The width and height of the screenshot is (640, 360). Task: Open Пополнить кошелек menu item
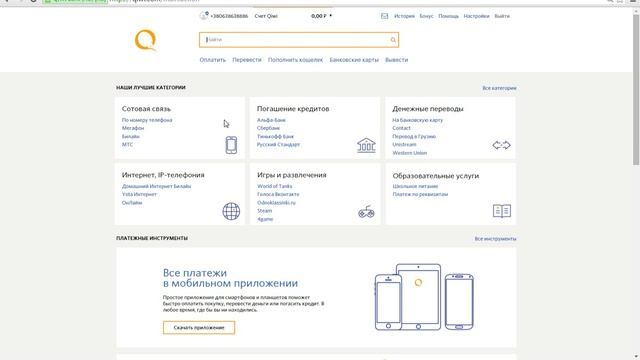tap(295, 60)
